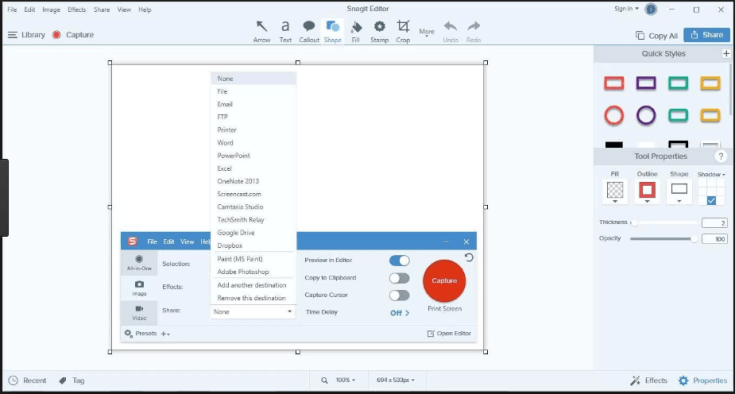Open the Image menu

[51, 9]
